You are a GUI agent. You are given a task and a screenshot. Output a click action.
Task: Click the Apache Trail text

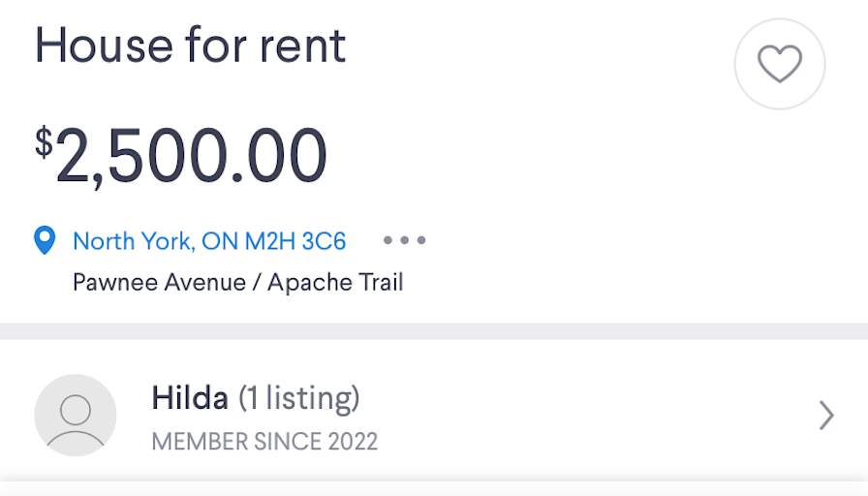tap(335, 283)
